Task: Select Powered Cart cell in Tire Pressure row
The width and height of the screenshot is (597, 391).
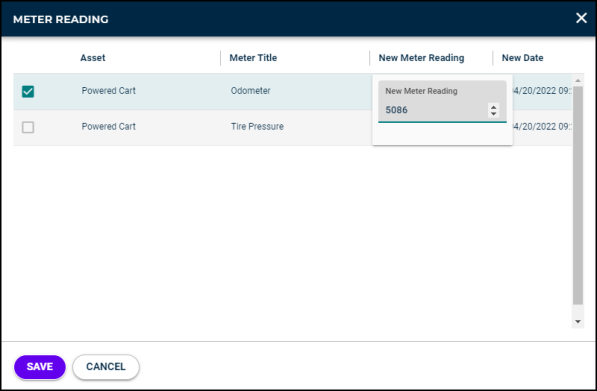Action: coord(109,127)
